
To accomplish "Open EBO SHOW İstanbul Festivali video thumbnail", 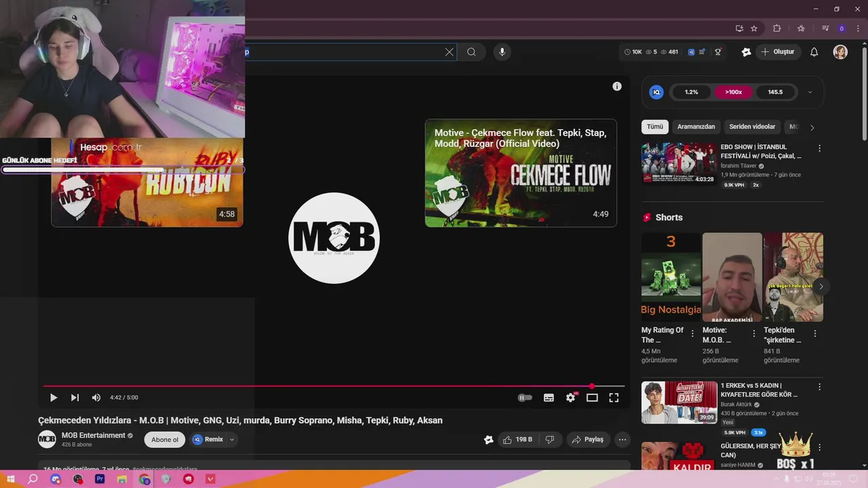I will (679, 163).
